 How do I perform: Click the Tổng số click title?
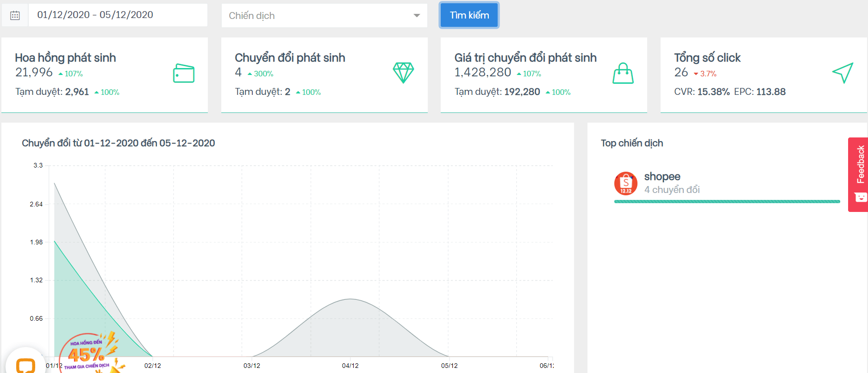(x=707, y=58)
